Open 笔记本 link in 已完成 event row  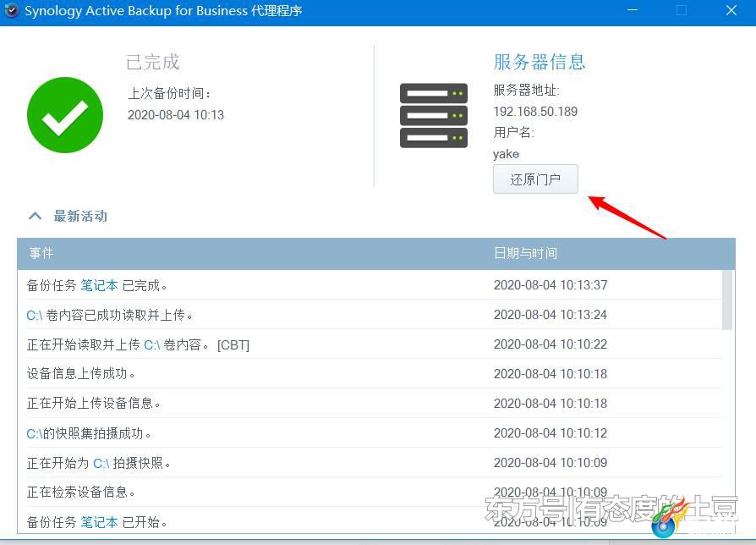(99, 285)
